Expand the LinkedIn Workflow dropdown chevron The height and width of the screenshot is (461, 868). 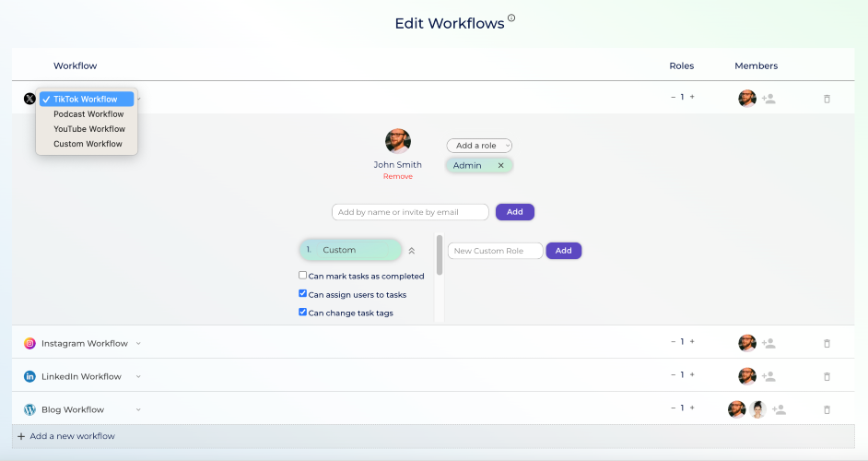(138, 377)
